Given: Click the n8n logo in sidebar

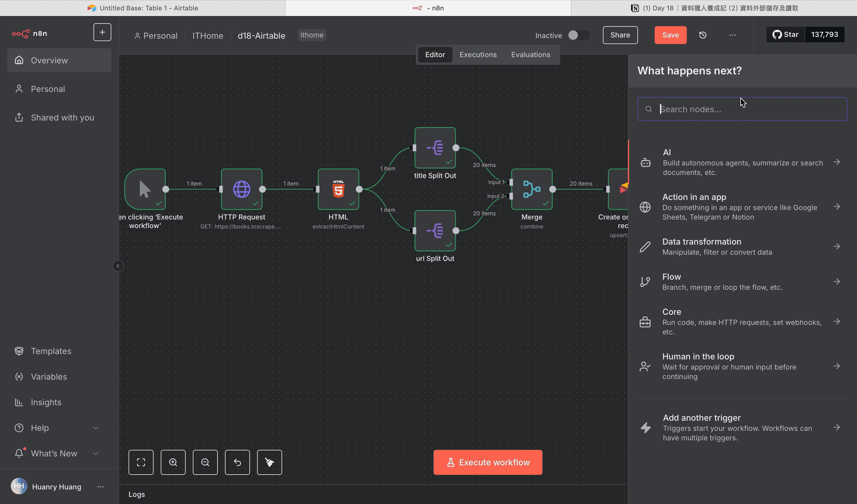Looking at the screenshot, I should [x=29, y=33].
